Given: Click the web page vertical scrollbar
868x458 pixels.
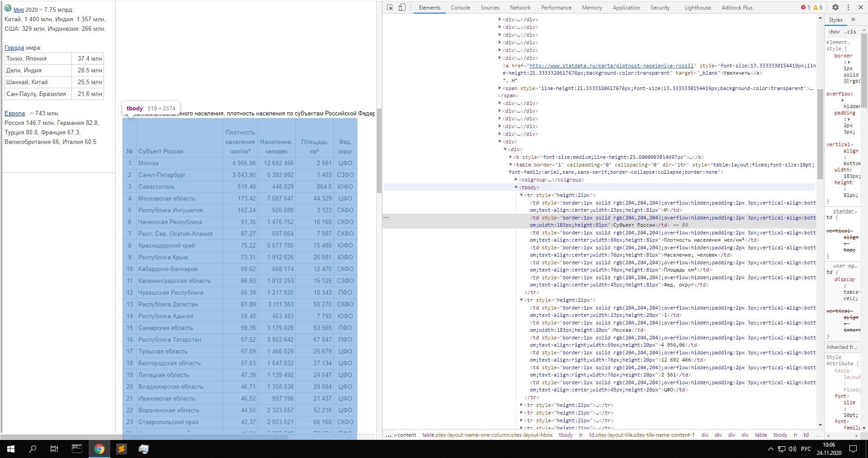Looking at the screenshot, I should point(379,150).
